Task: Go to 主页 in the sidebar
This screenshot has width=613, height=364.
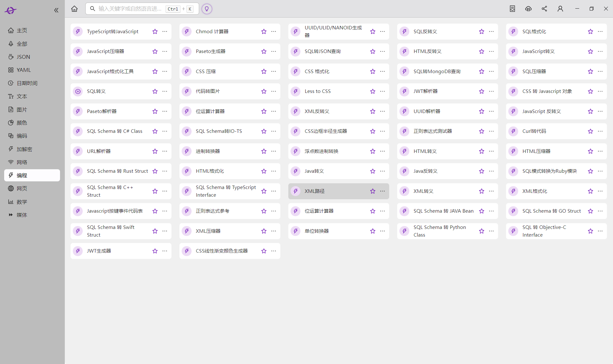Action: 32,30
